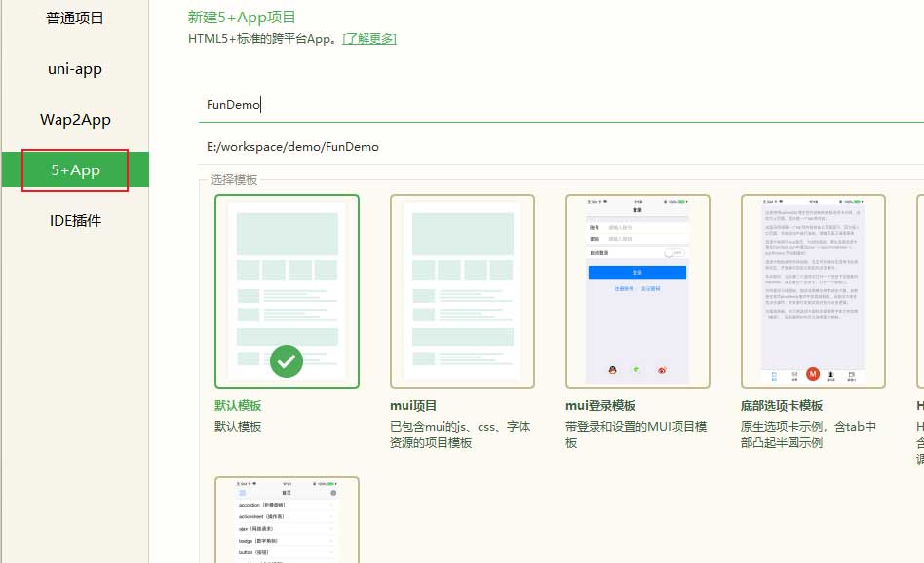Open the 普通项目 category
The height and width of the screenshot is (563, 924).
point(74,18)
